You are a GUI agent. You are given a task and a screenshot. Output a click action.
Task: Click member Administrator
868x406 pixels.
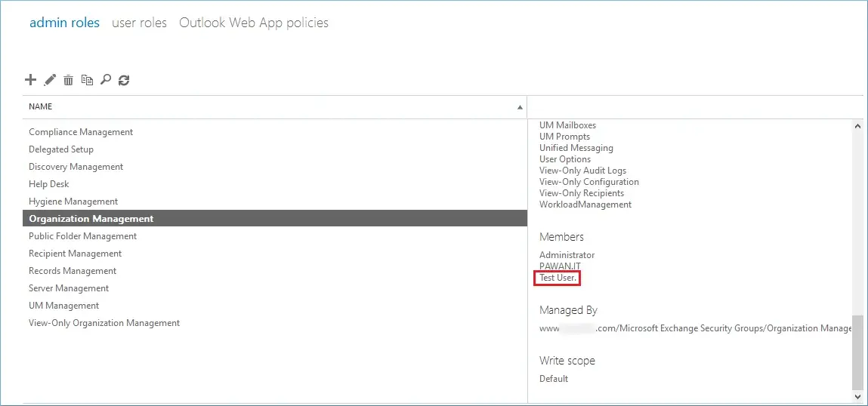(567, 255)
